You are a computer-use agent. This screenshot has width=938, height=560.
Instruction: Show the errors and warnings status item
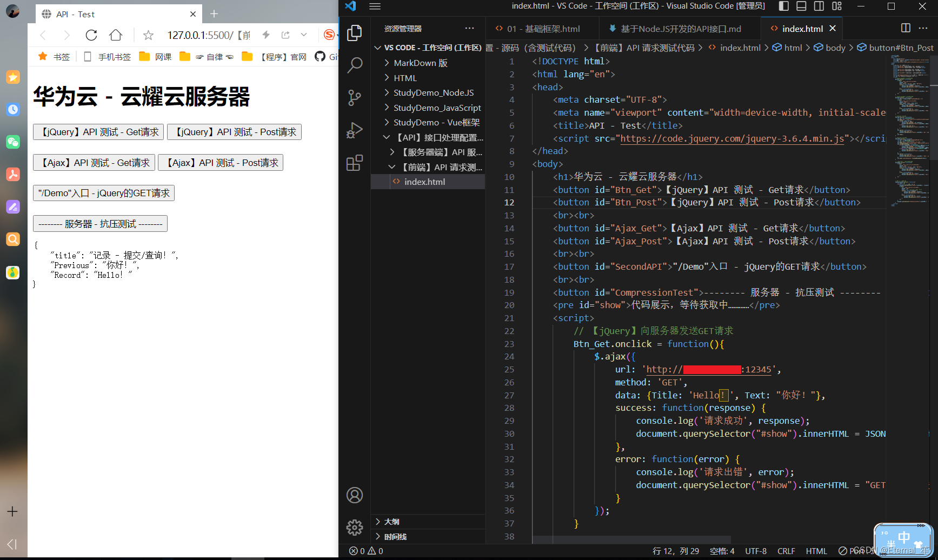pyautogui.click(x=366, y=551)
